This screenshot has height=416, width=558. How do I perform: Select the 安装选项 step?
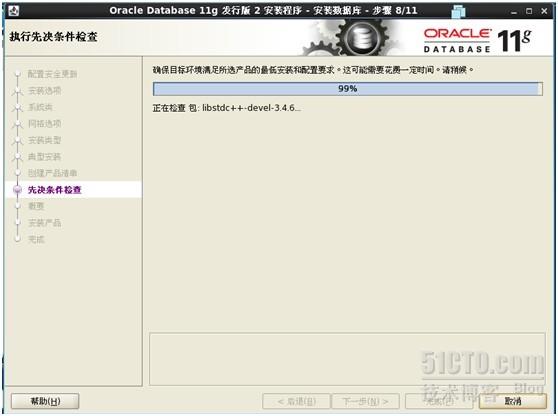pyautogui.click(x=44, y=91)
